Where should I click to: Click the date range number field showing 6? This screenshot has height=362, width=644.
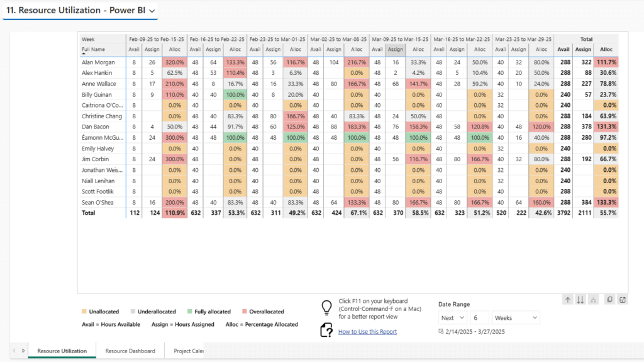click(x=479, y=318)
